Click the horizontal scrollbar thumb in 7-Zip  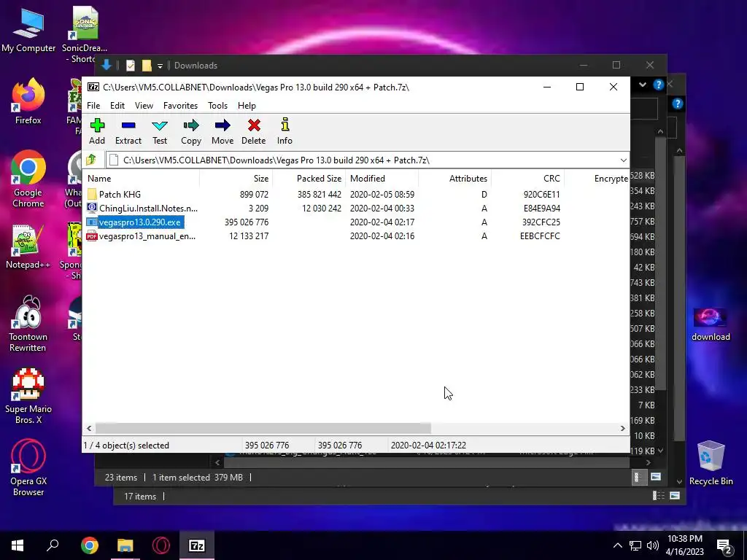click(x=263, y=428)
